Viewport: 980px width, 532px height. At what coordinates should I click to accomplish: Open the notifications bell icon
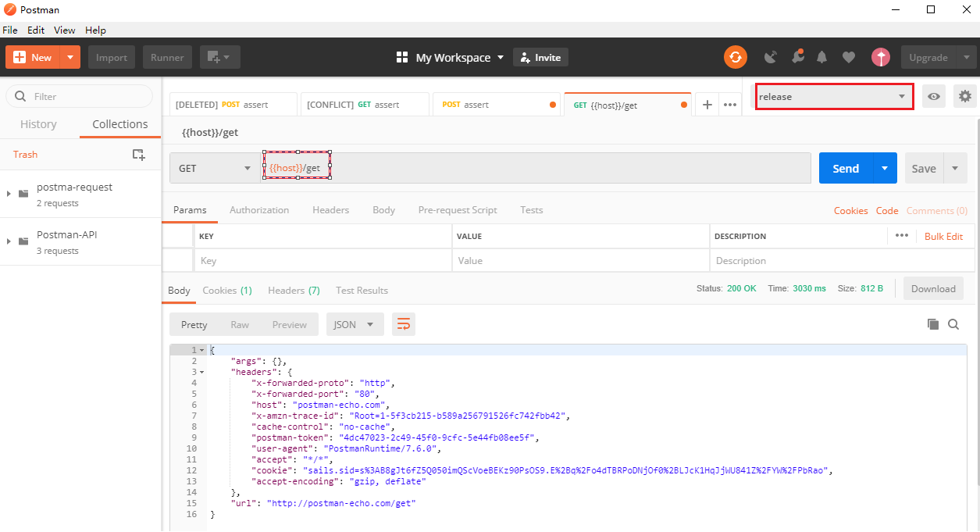822,57
